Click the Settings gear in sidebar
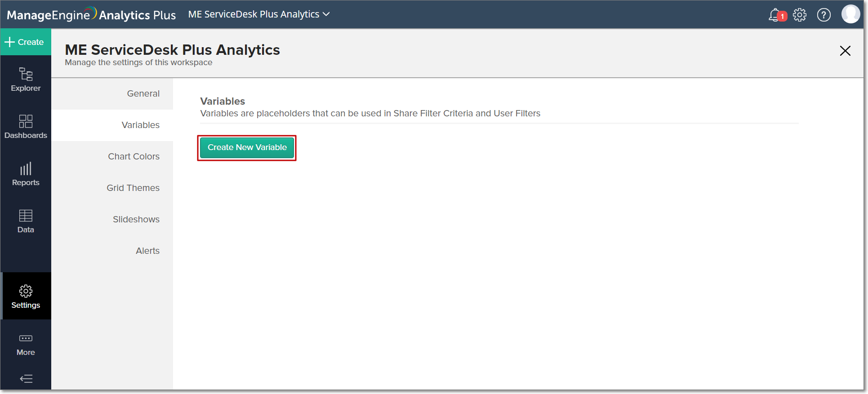The width and height of the screenshot is (868, 394). [x=26, y=297]
